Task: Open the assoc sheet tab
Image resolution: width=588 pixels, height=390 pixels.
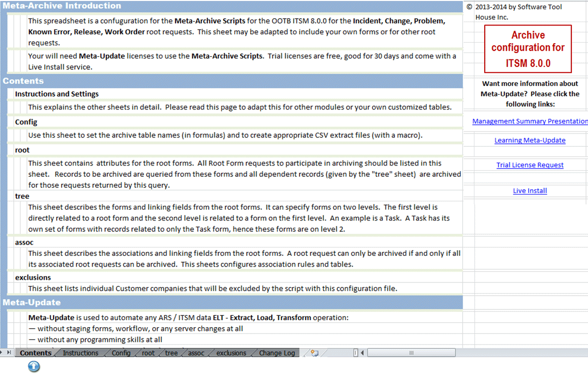Action: click(x=196, y=353)
